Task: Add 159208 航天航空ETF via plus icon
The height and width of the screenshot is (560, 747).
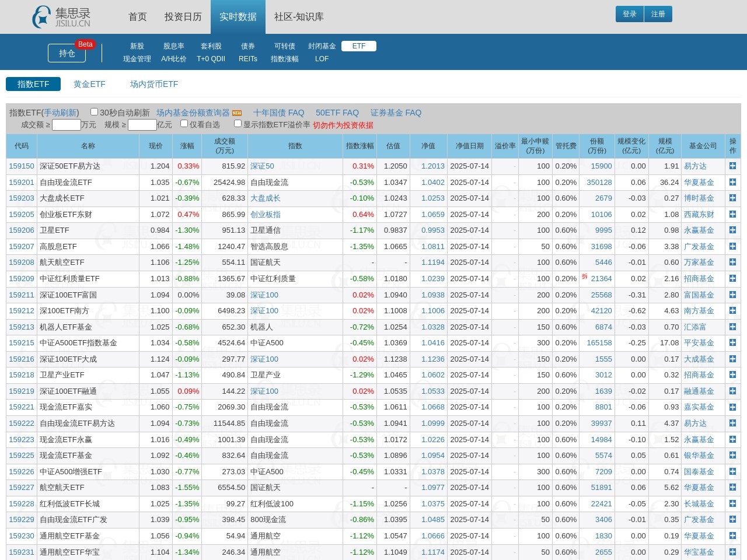Action: click(x=732, y=262)
